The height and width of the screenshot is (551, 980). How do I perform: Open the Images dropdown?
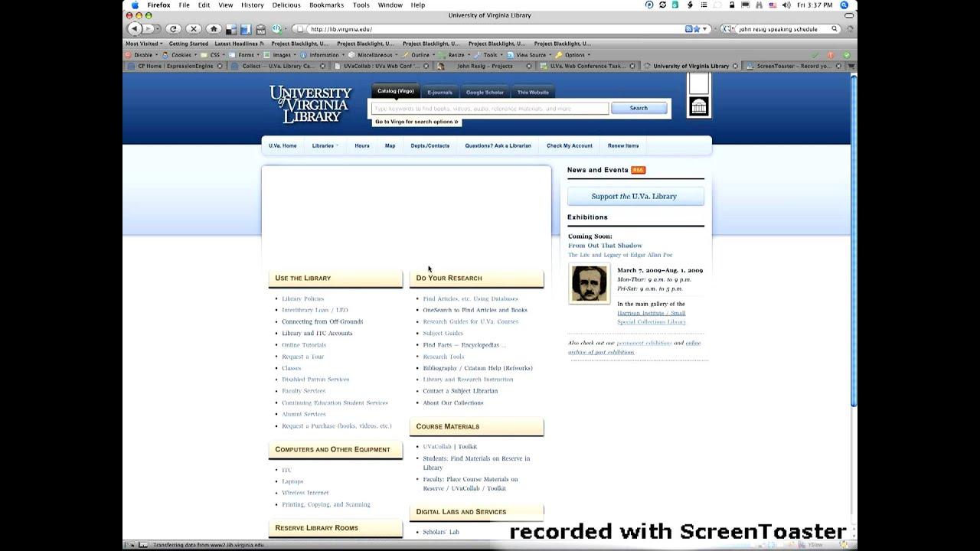tap(282, 55)
